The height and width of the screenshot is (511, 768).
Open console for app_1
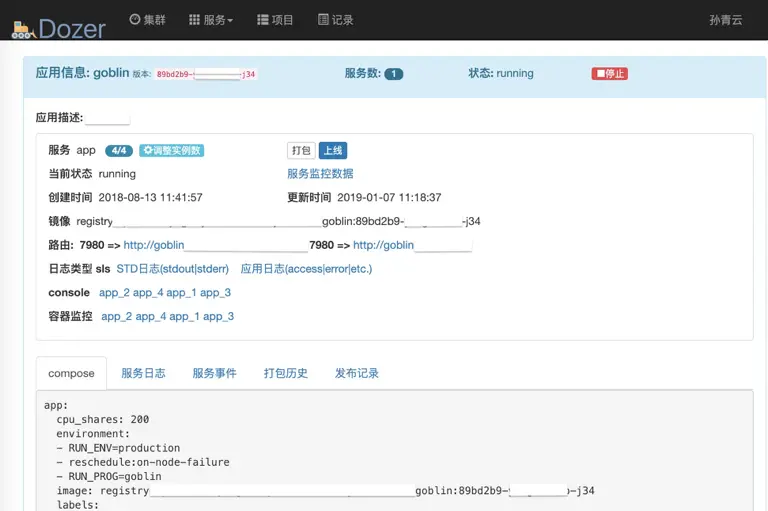click(x=181, y=292)
